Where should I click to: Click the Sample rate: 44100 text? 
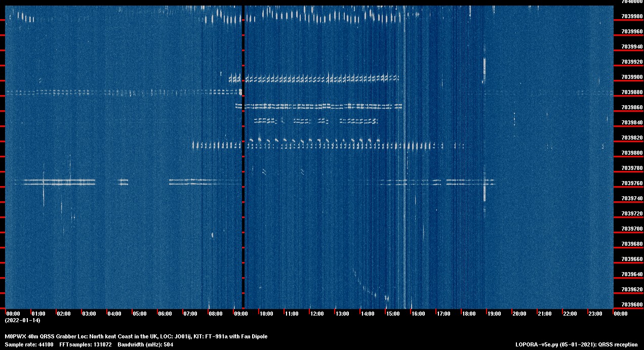tap(29, 344)
